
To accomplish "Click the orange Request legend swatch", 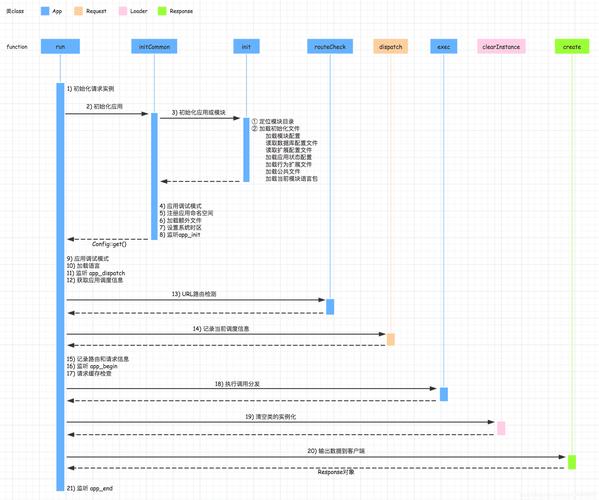I will 78,11.
